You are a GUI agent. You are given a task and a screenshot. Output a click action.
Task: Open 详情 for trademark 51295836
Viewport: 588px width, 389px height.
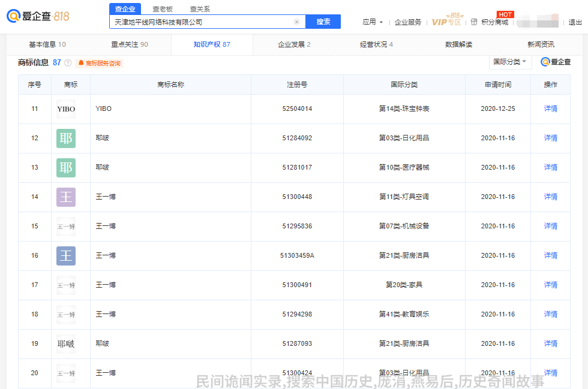551,226
